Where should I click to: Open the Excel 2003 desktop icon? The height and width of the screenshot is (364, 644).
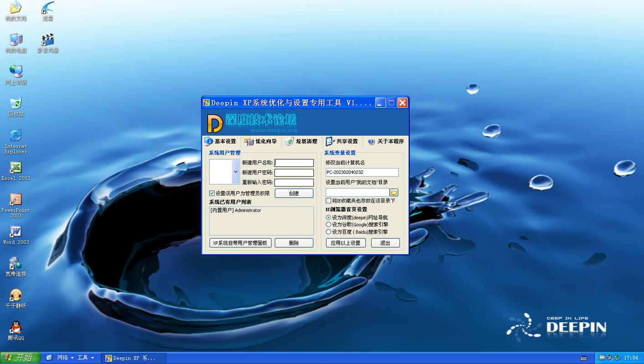[16, 168]
